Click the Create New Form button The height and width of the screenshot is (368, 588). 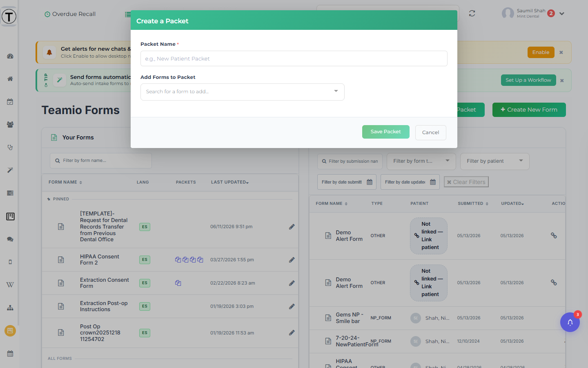(x=529, y=110)
